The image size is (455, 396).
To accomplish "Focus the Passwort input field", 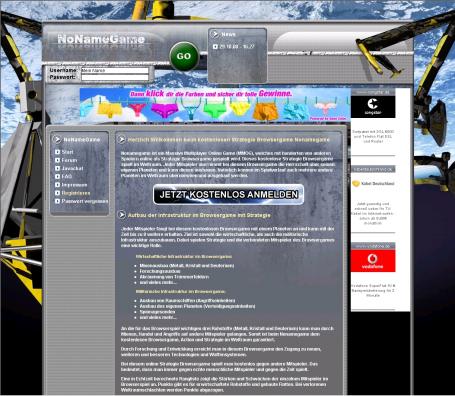I will pos(115,77).
